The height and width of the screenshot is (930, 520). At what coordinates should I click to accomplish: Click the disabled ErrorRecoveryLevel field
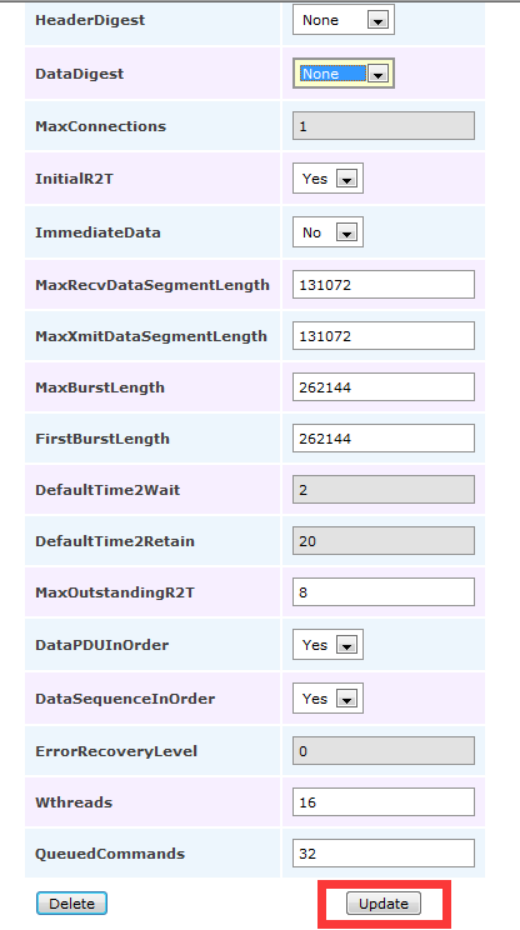tap(384, 751)
